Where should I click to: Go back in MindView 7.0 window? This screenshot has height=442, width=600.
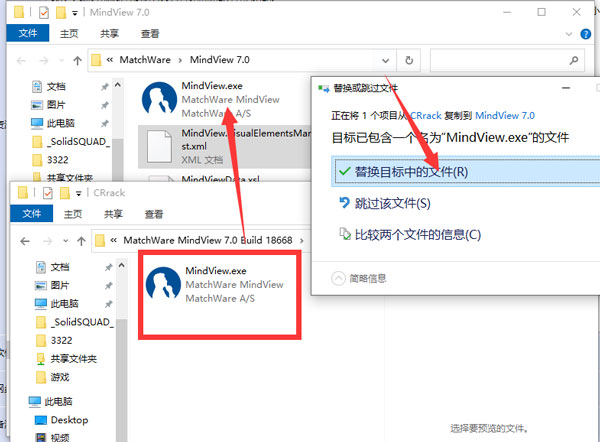(21, 60)
